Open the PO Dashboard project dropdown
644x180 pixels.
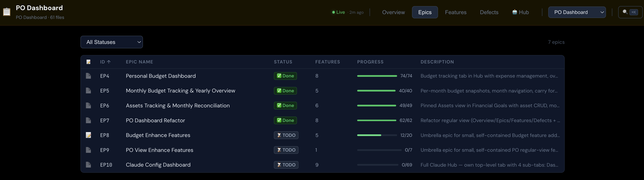click(577, 12)
